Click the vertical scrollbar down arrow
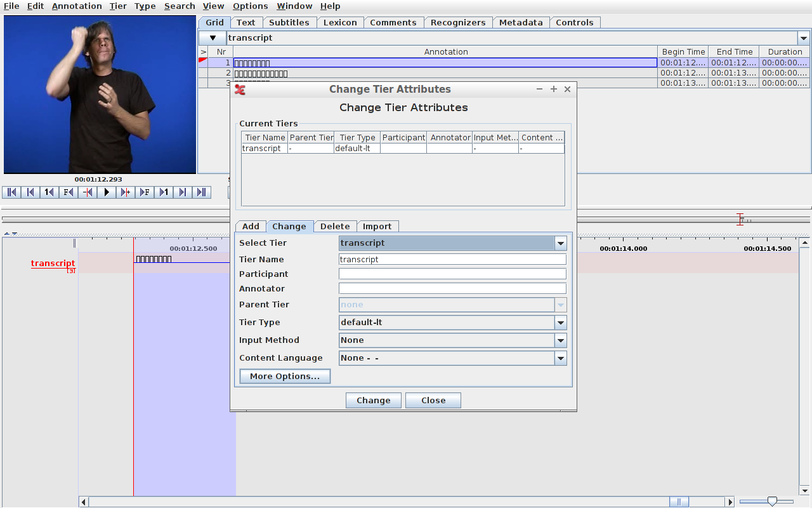The height and width of the screenshot is (508, 812). coord(805,491)
